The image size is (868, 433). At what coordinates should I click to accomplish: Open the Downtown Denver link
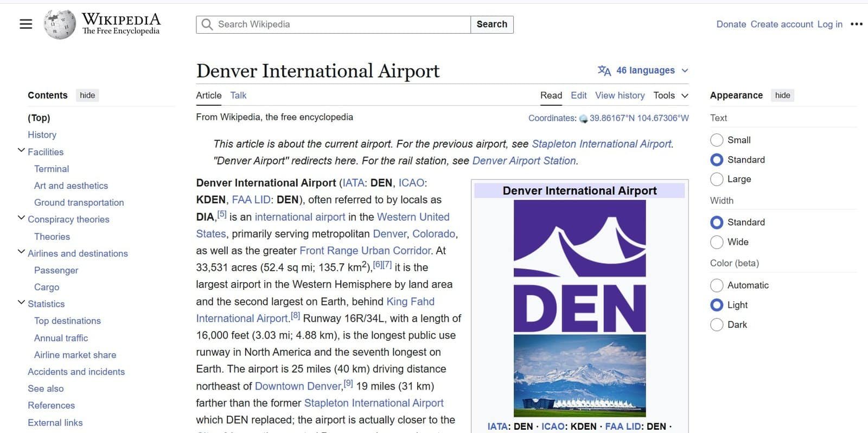(x=298, y=386)
